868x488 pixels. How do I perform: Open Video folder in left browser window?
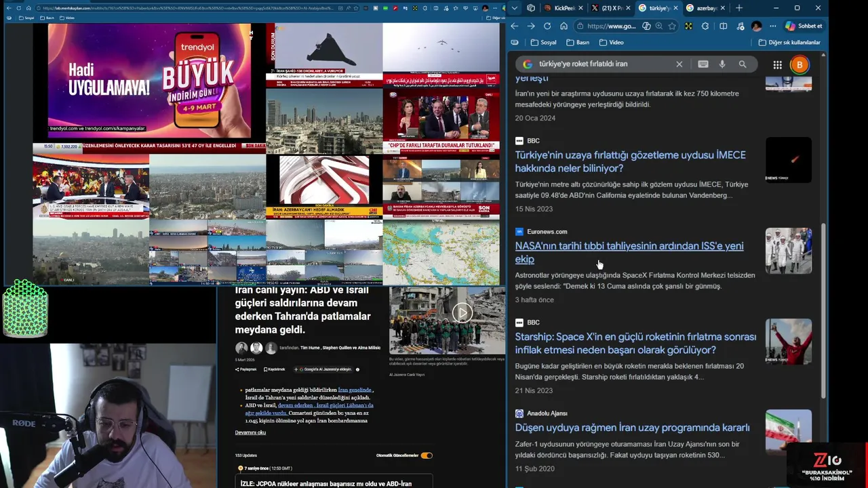coord(67,18)
